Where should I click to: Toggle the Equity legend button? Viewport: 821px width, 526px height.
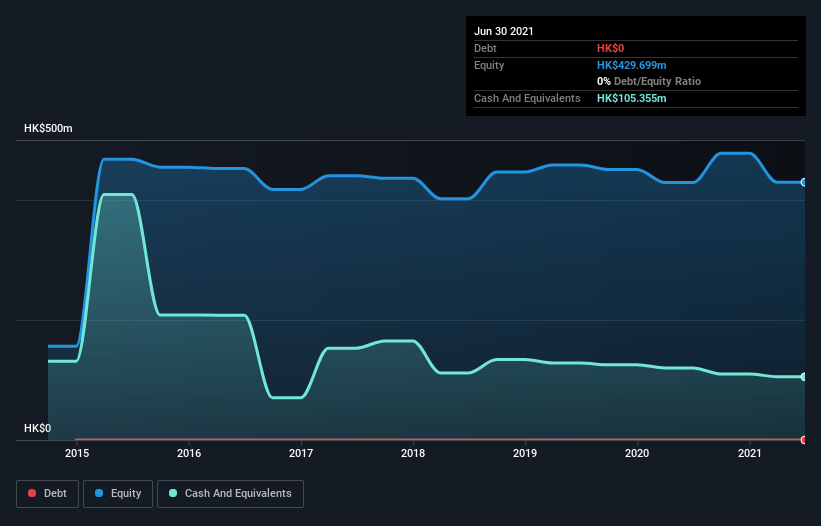tap(118, 494)
